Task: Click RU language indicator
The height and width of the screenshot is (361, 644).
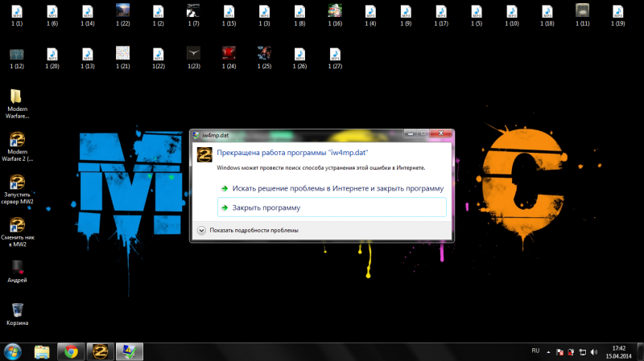Action: click(535, 351)
